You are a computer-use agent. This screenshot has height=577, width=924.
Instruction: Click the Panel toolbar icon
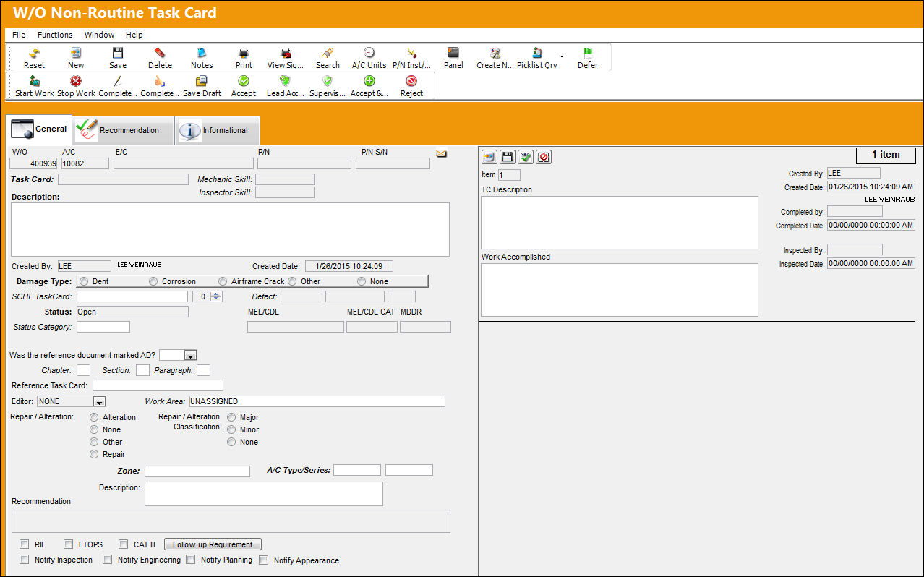pyautogui.click(x=453, y=53)
